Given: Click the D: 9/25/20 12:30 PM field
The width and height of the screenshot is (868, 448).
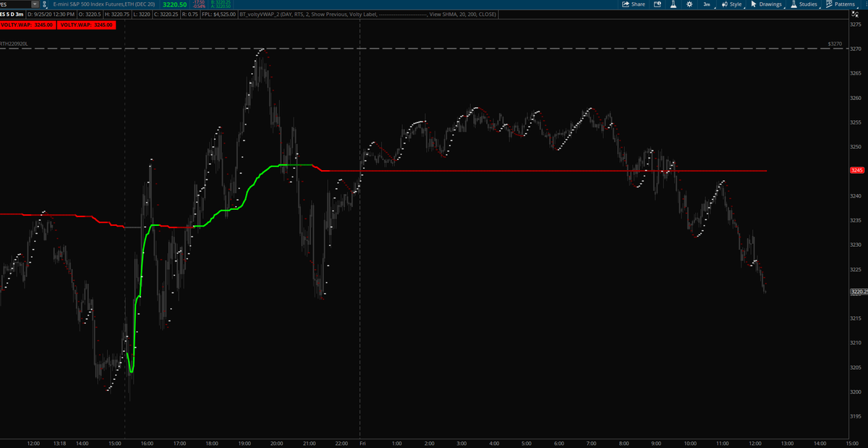Looking at the screenshot, I should click(x=52, y=14).
